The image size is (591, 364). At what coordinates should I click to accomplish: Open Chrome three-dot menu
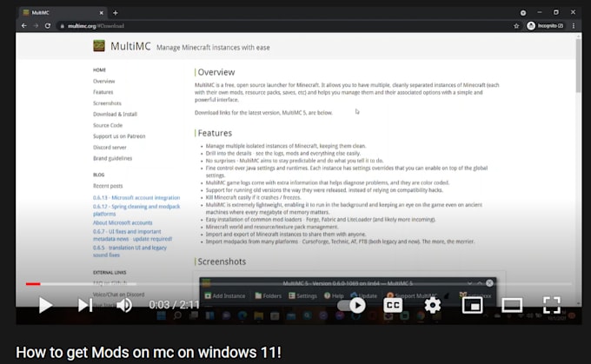574,25
